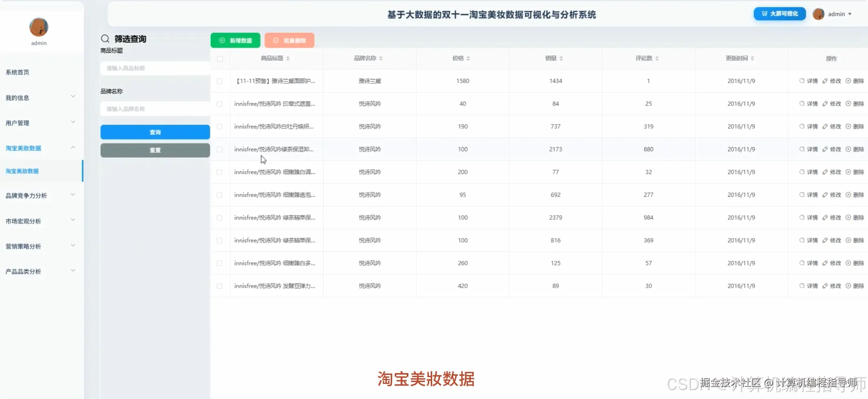868x399 pixels.
Task: Click the magnifier icon beside 筛选查询
Action: click(105, 39)
